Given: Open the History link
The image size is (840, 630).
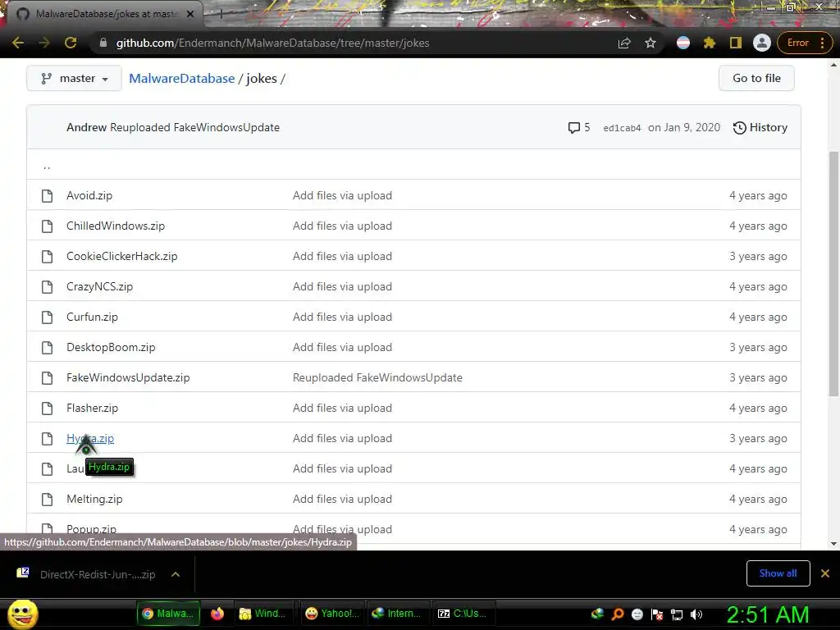Looking at the screenshot, I should point(760,127).
